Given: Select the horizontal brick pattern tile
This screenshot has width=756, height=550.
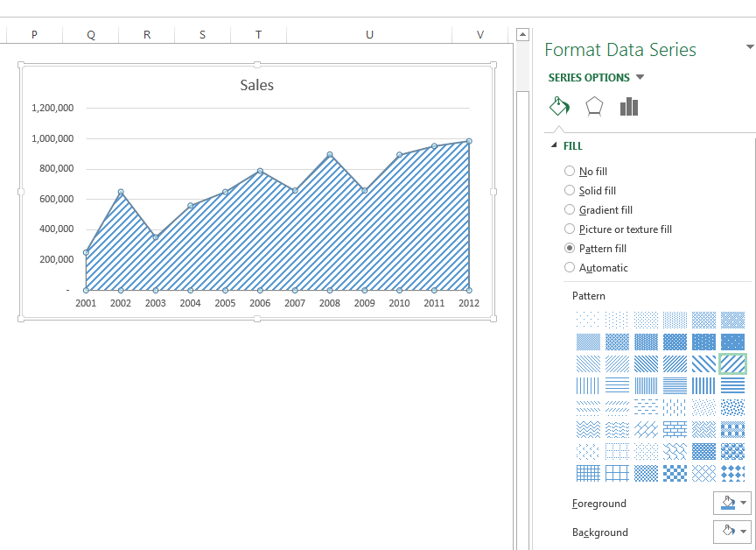Looking at the screenshot, I should 674,428.
